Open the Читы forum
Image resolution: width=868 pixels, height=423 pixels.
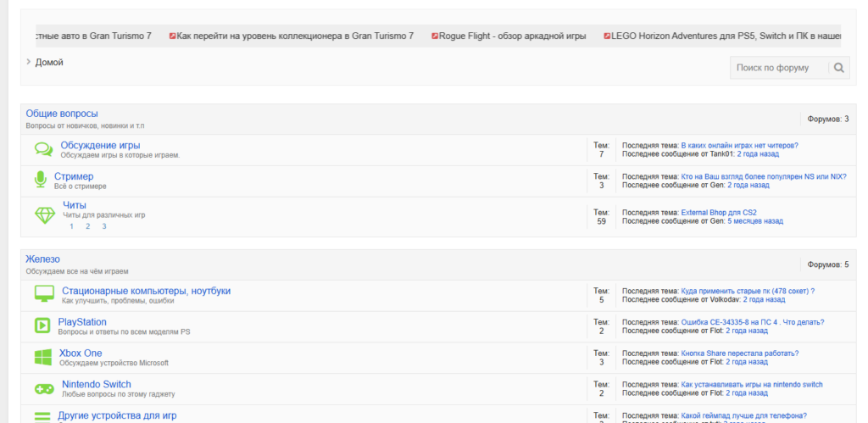75,205
